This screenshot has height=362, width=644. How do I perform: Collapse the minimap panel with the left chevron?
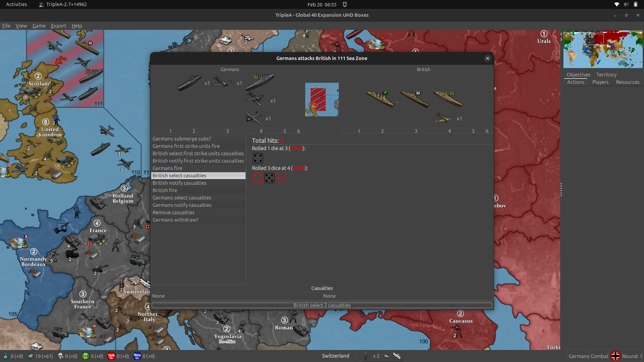point(561,34)
